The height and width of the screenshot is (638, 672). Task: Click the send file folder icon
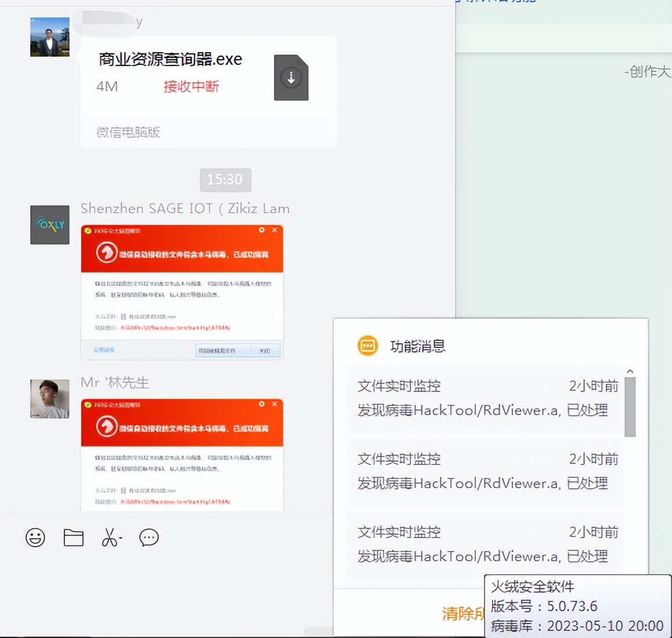73,538
